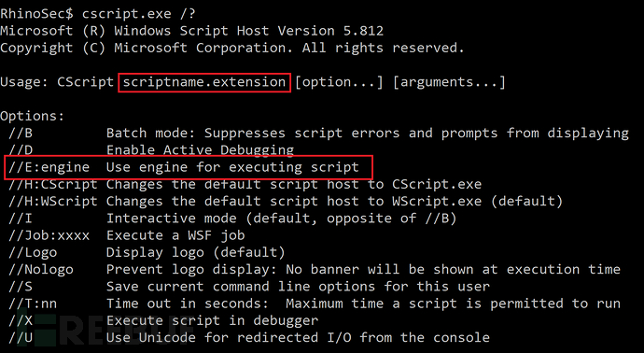Click the cscript.exe /? command text
This screenshot has width=644, height=353.
click(x=139, y=14)
